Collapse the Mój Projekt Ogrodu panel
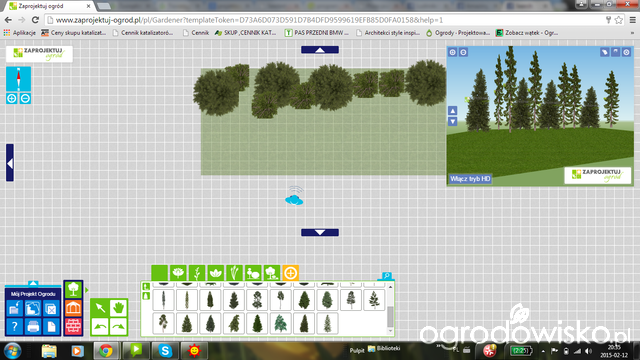Viewport: 640px width, 360px height. [x=33, y=283]
